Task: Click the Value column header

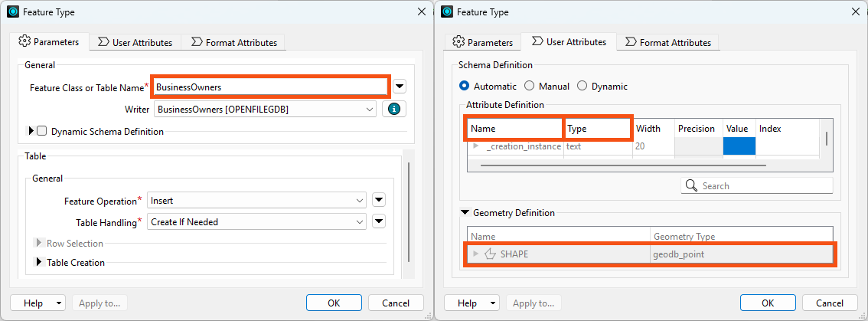Action: [x=739, y=129]
